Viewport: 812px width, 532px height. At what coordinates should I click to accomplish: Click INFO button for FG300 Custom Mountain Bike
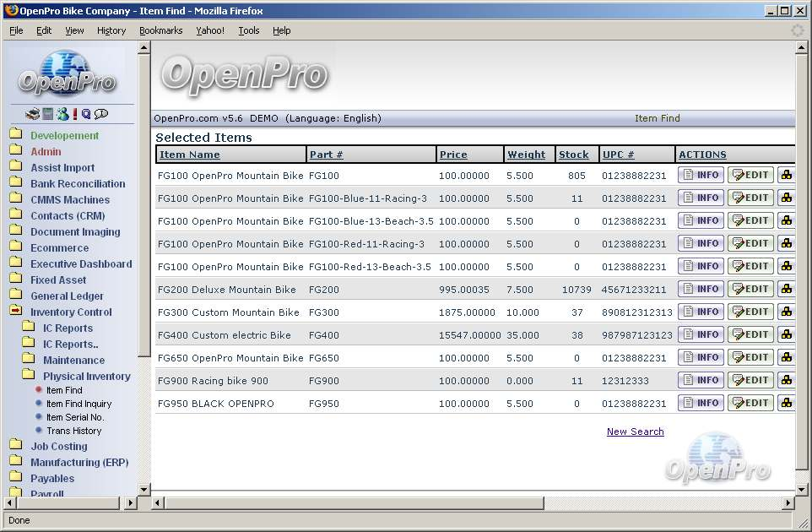click(x=701, y=312)
